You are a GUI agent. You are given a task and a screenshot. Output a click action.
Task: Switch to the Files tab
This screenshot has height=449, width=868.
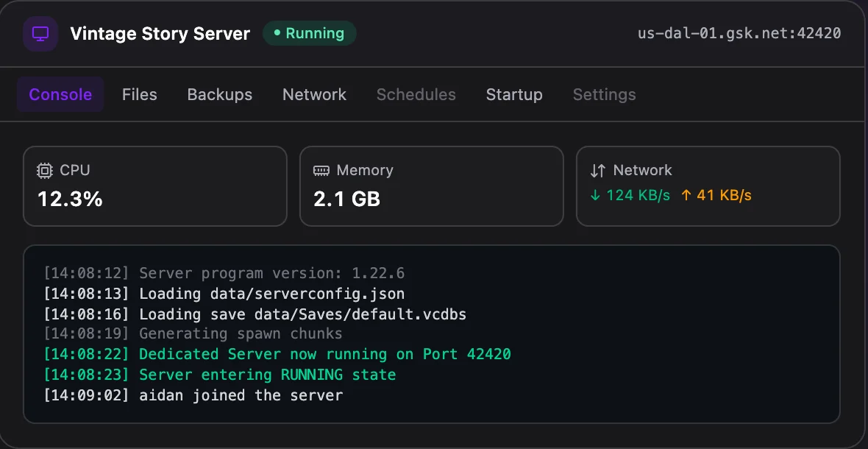140,95
